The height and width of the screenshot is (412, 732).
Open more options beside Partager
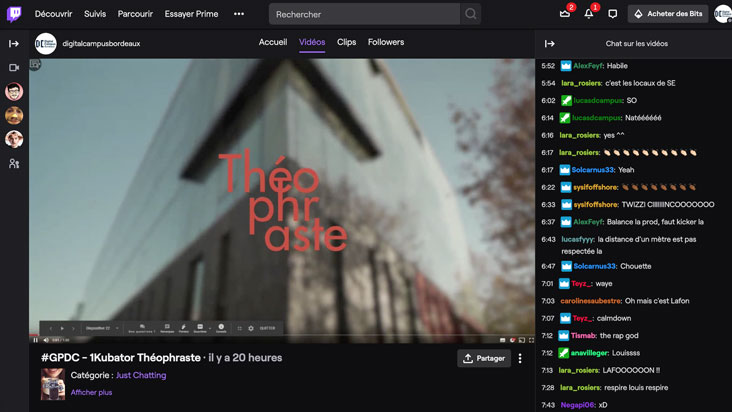pos(520,358)
